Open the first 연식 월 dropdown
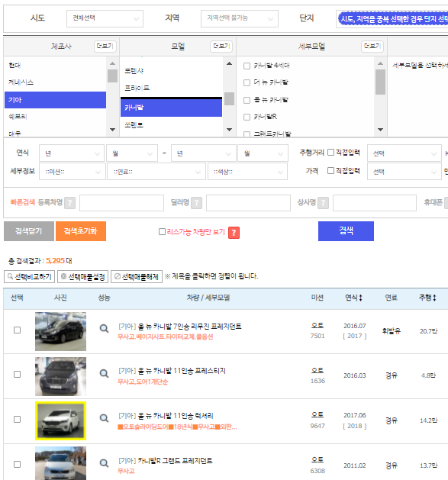448x480 pixels. click(x=132, y=153)
